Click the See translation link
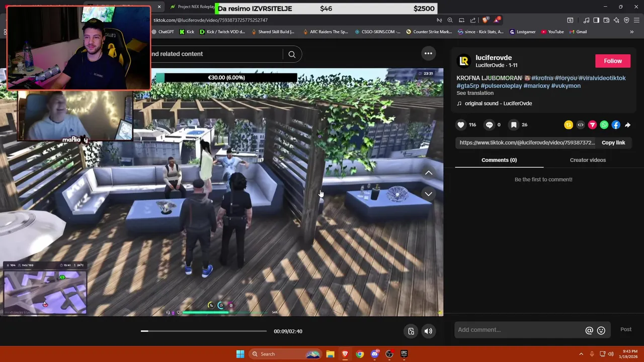 coord(475,93)
